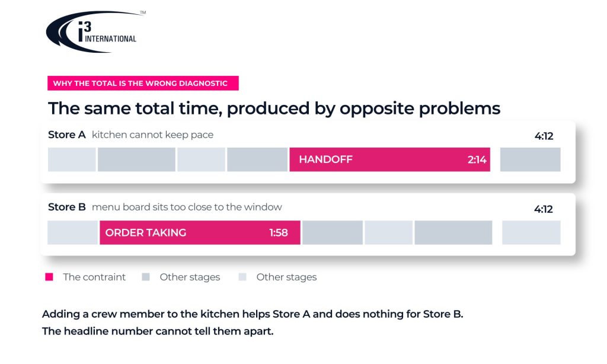Select the last light segment of Store B row

click(531, 233)
